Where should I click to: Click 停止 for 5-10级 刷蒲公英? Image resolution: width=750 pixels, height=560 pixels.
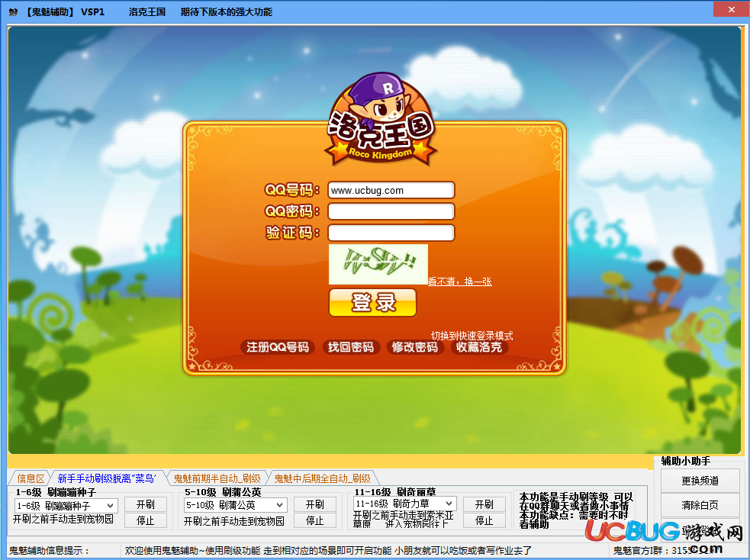tap(315, 520)
